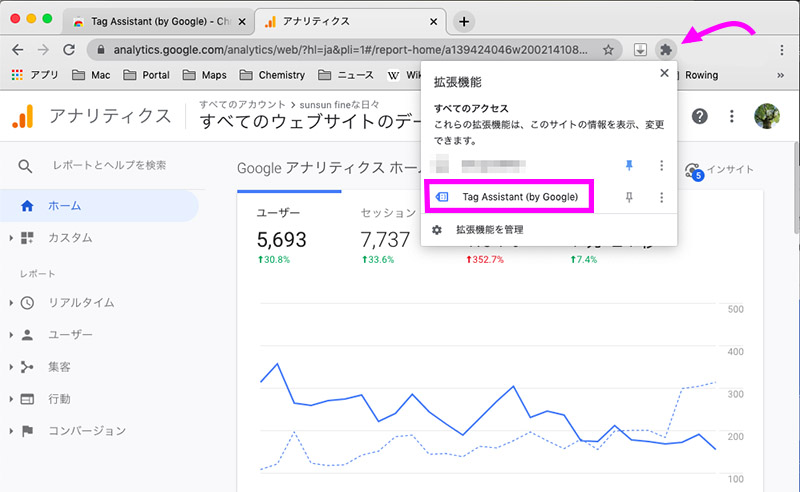Click the 行動 behavior icon
Image resolution: width=800 pixels, height=492 pixels.
[27, 399]
